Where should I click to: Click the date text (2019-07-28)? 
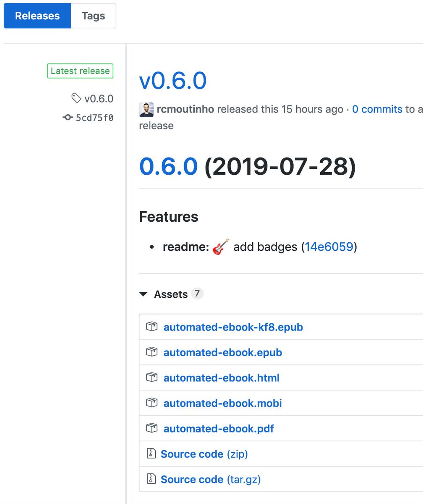(x=280, y=167)
